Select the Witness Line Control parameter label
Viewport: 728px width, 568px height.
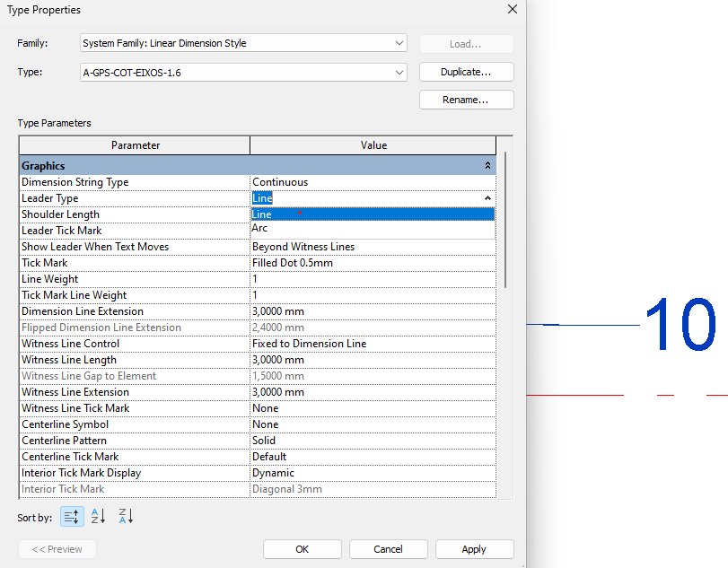71,344
